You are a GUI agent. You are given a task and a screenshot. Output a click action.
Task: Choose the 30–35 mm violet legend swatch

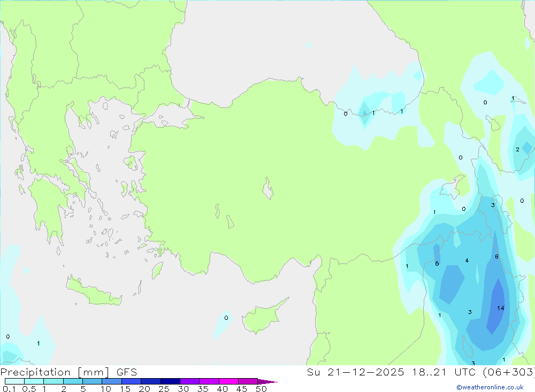(189, 381)
